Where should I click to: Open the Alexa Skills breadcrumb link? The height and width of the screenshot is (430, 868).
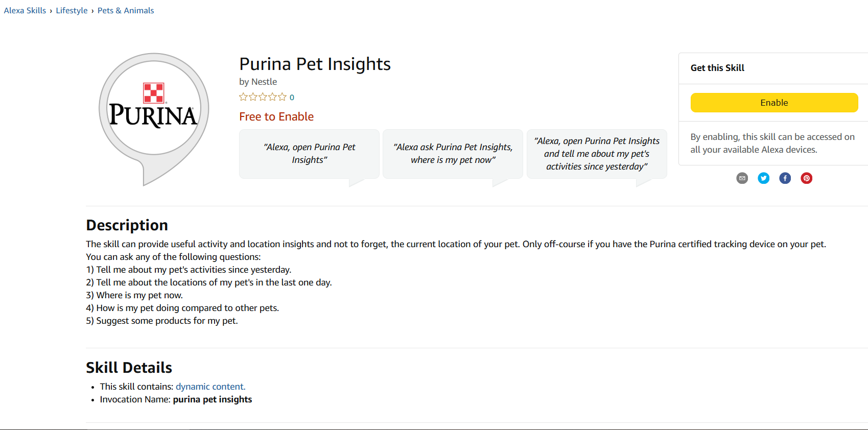pos(25,11)
